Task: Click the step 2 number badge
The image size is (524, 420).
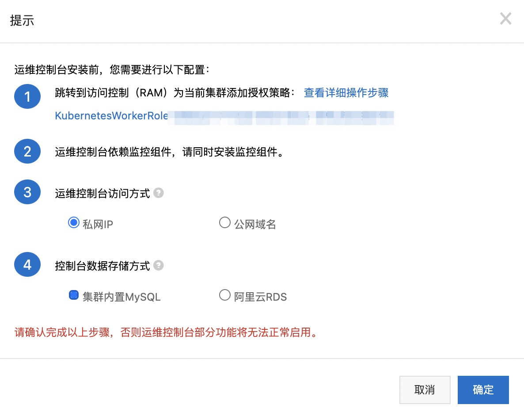Action: coord(27,152)
